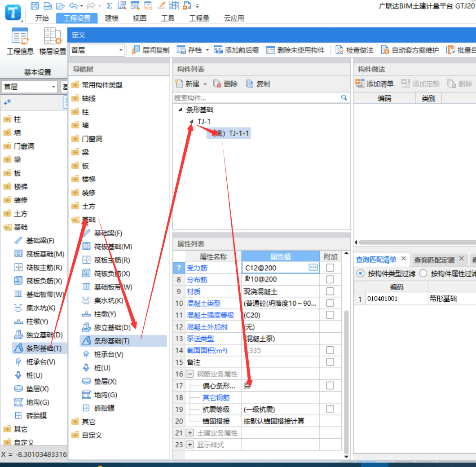The height and width of the screenshot is (467, 476).
Task: Select 柱墩(Y) in the left sidebar
Action: click(x=31, y=321)
